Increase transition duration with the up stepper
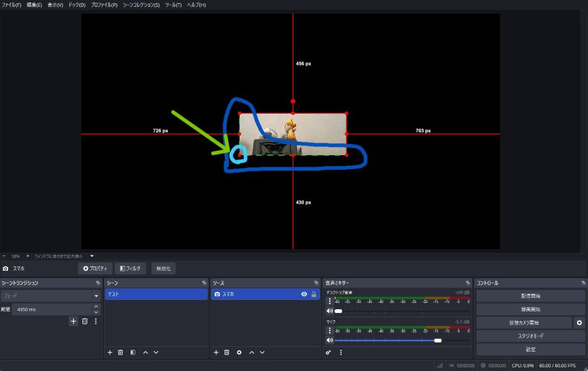Viewport: 588px width, 371px height. 96,306
